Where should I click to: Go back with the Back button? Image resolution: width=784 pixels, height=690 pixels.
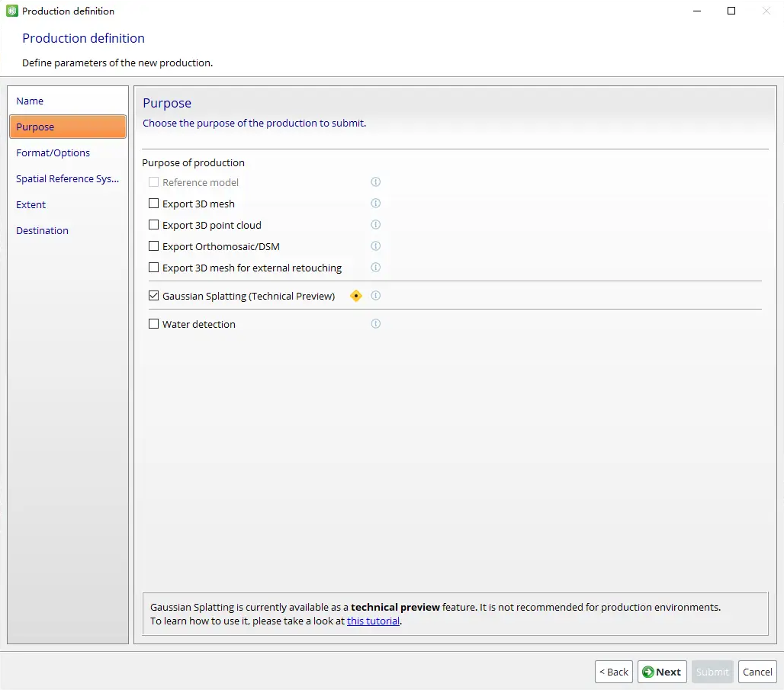[x=614, y=672]
